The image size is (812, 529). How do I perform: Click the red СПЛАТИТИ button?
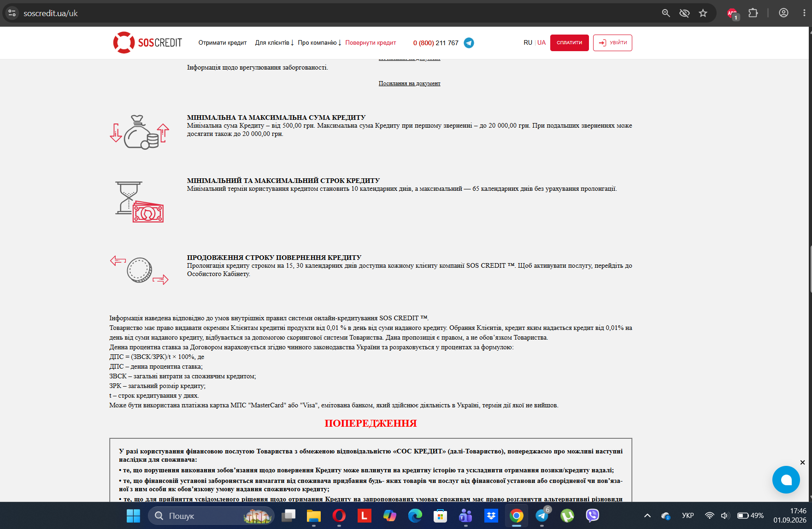pyautogui.click(x=569, y=43)
